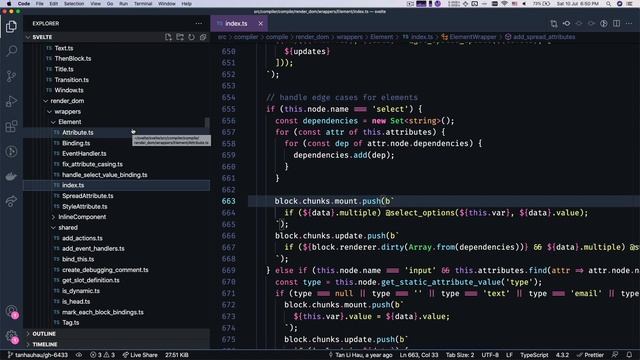Image resolution: width=640 pixels, height=360 pixels.
Task: Click TypeScript language mode in status bar
Action: click(x=534, y=355)
